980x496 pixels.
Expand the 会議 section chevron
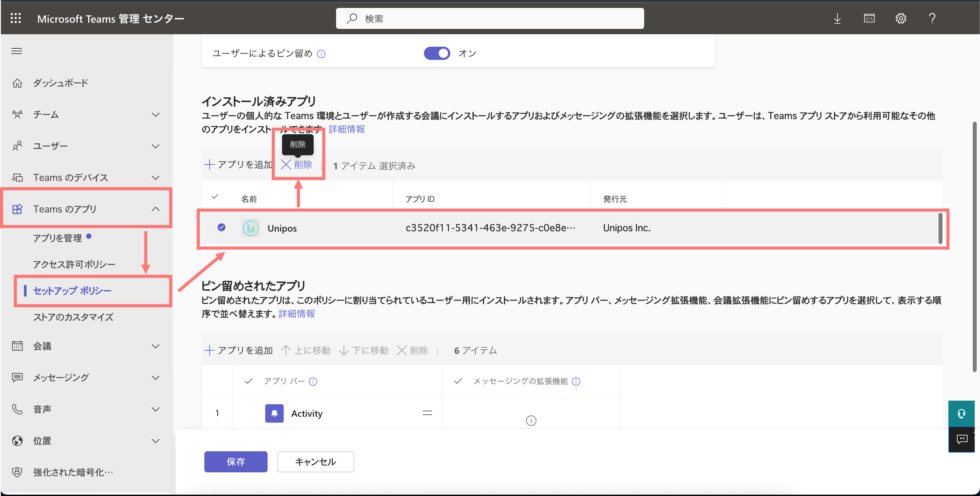coord(155,346)
